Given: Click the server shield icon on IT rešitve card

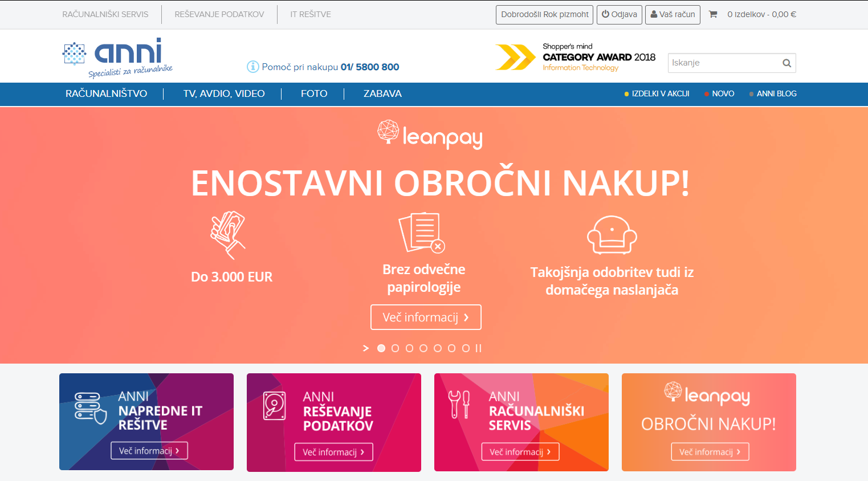Looking at the screenshot, I should point(91,408).
